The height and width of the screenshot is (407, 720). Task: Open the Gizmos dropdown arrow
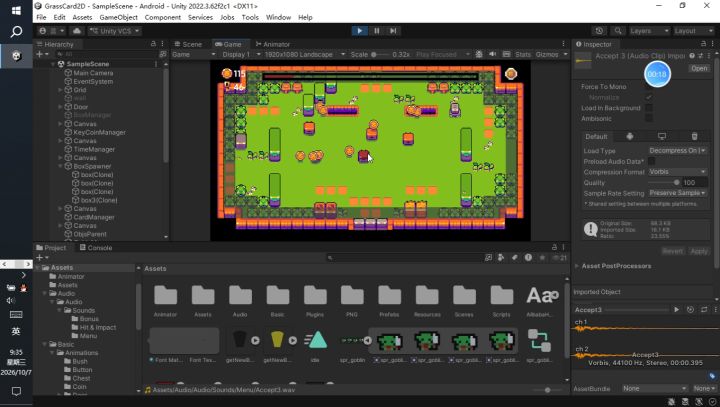click(565, 54)
